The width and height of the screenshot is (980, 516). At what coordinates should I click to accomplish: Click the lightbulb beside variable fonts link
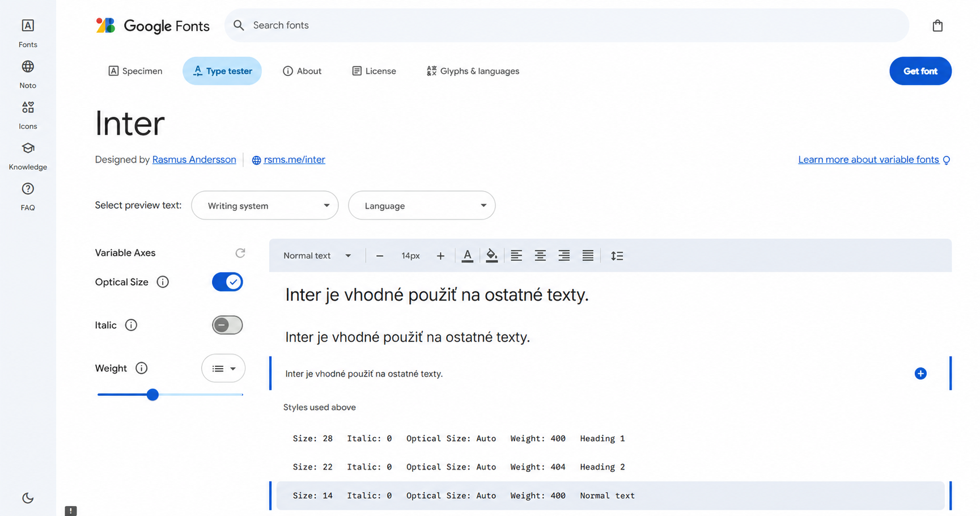click(x=946, y=160)
